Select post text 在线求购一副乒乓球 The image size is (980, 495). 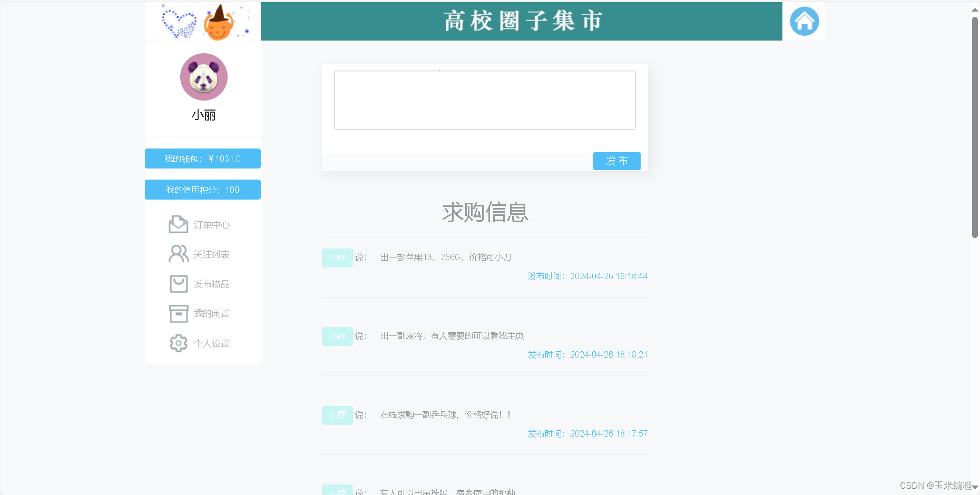click(x=446, y=414)
